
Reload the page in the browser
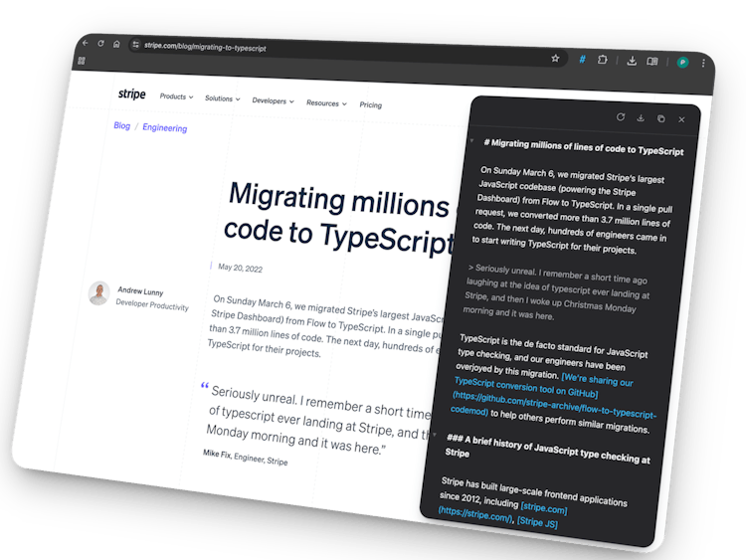click(100, 44)
